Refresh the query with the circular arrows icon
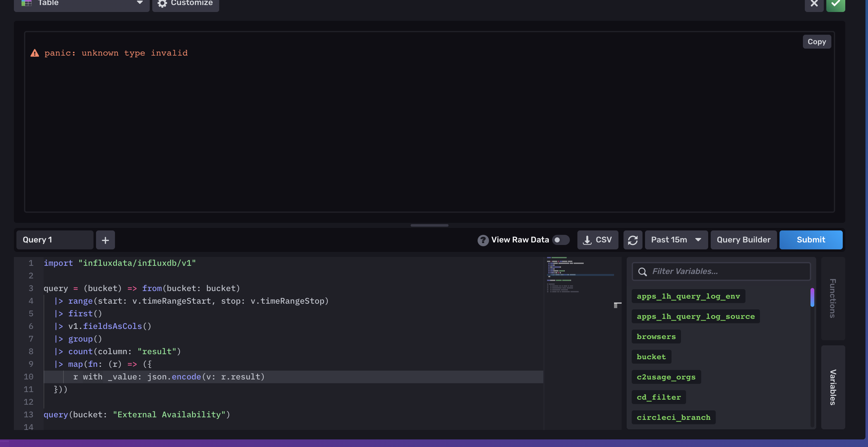 tap(633, 240)
